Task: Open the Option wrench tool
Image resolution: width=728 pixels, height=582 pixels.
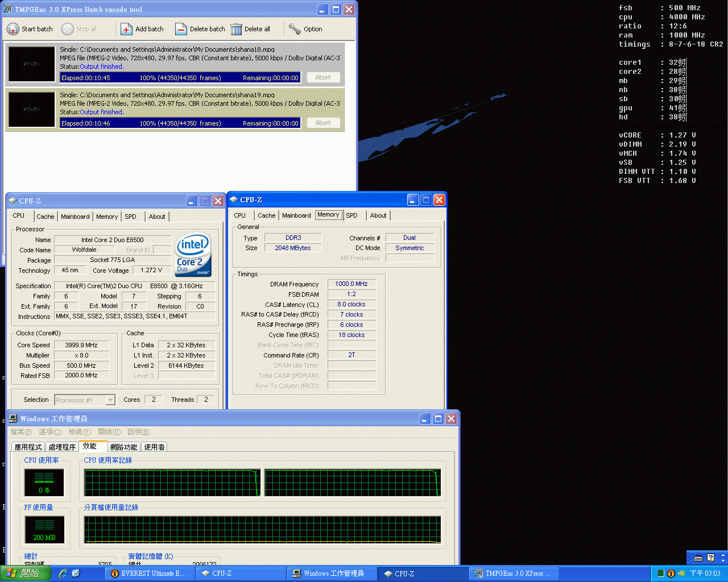Action: (305, 29)
